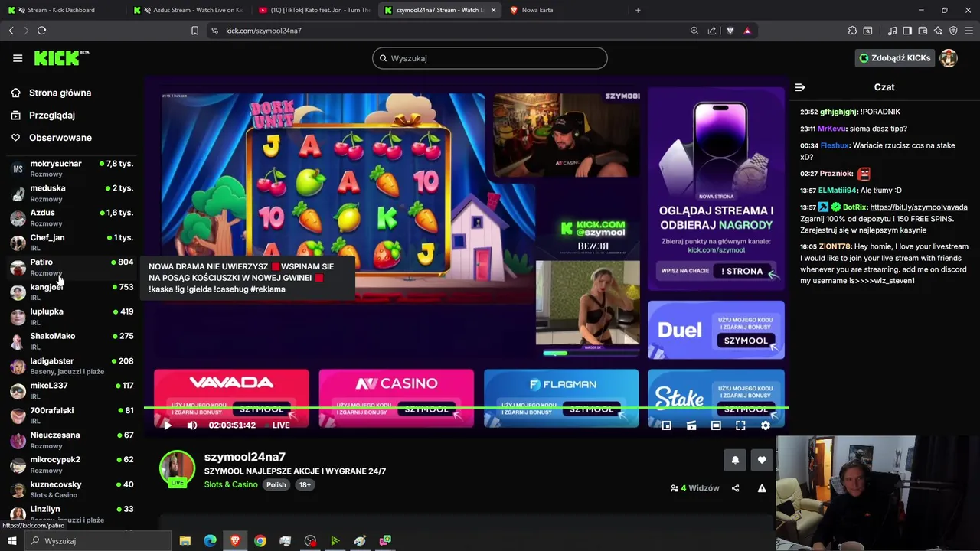
Task: Open ShakoMako channel in sidebar
Action: point(71,341)
